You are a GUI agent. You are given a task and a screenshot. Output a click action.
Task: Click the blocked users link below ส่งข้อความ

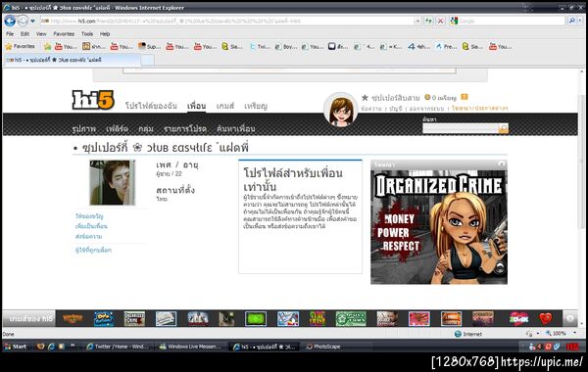(93, 250)
